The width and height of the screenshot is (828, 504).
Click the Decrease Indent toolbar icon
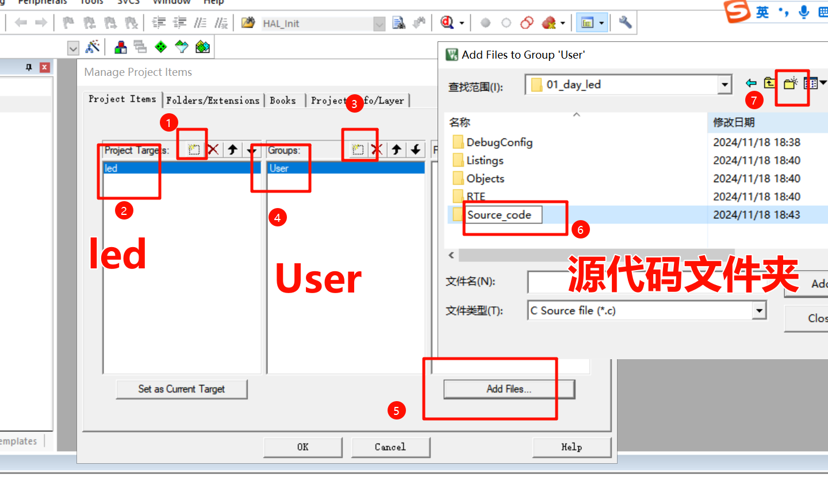180,22
